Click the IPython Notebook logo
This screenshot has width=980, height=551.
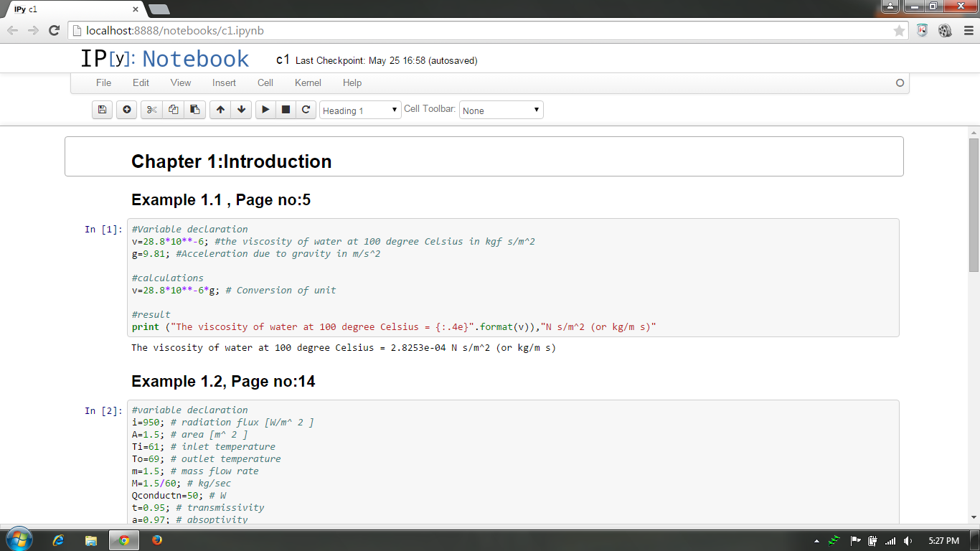pos(164,59)
